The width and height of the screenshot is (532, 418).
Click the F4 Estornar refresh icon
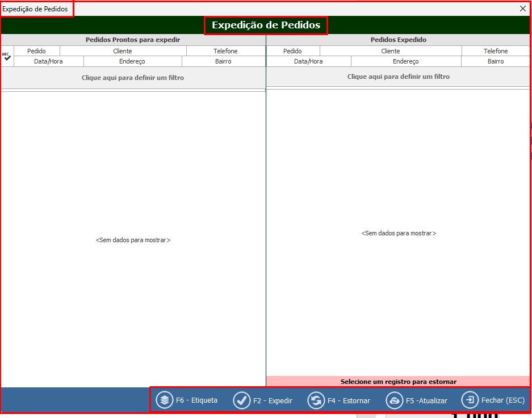click(x=316, y=400)
